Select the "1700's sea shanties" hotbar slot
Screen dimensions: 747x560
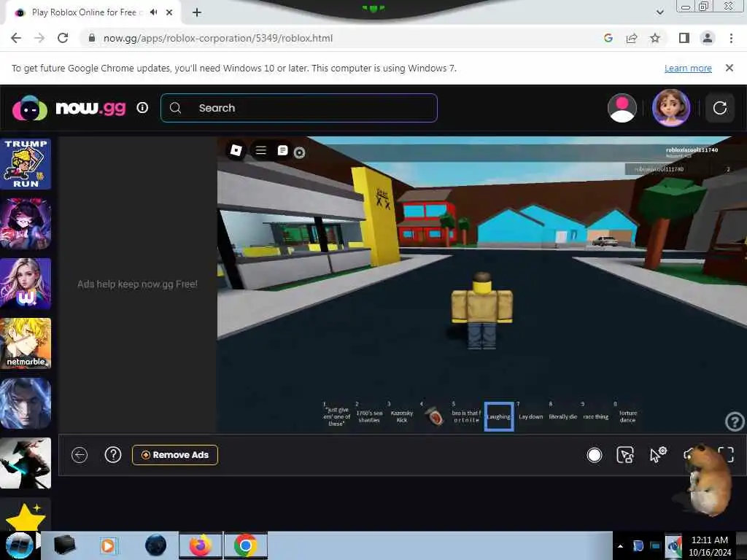tap(369, 416)
